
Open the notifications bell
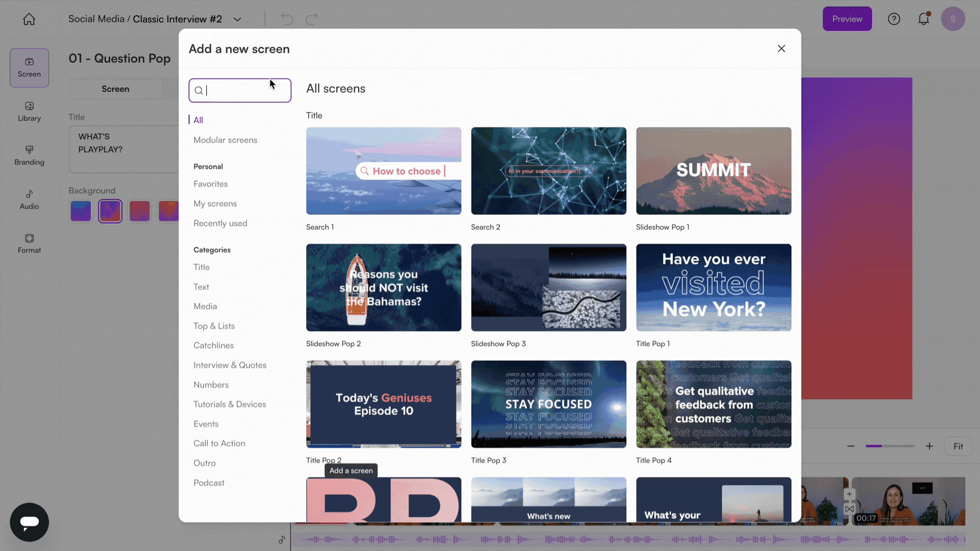pos(923,19)
